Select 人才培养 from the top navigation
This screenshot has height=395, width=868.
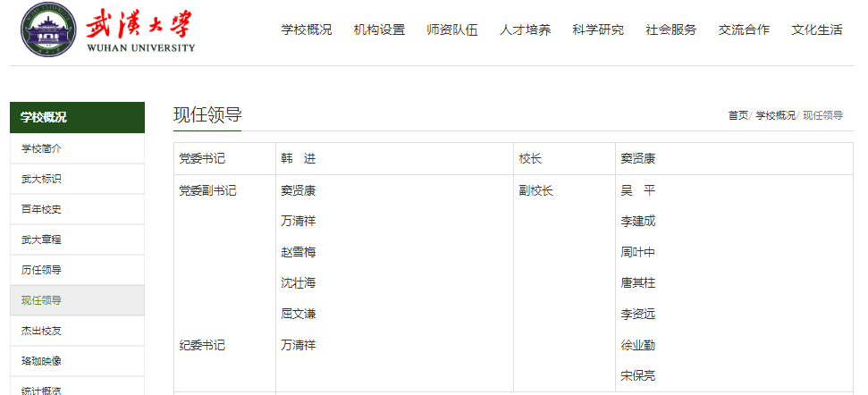point(525,29)
